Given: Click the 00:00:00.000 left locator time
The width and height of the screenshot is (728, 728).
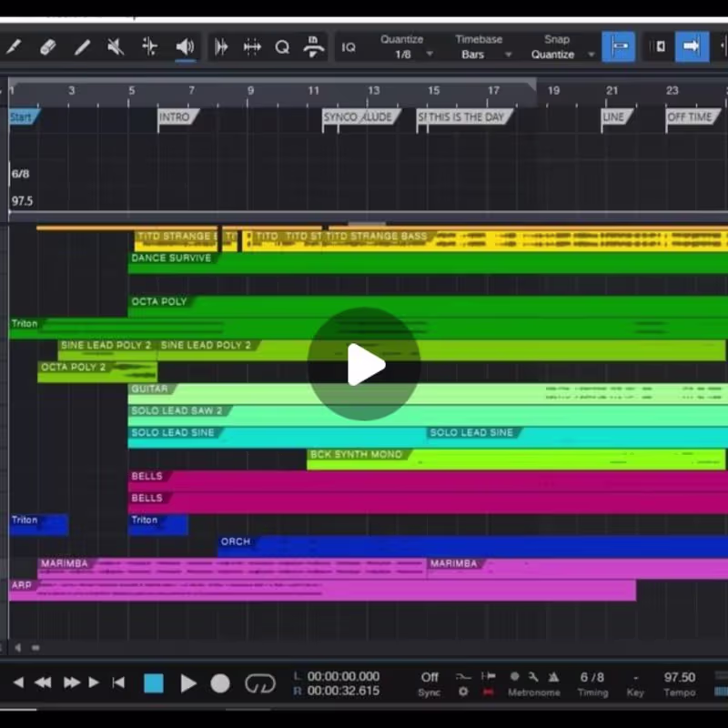Looking at the screenshot, I should (343, 676).
